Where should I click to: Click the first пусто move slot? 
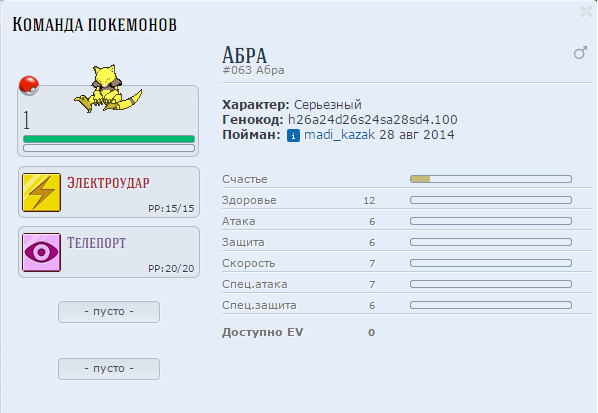coord(109,312)
